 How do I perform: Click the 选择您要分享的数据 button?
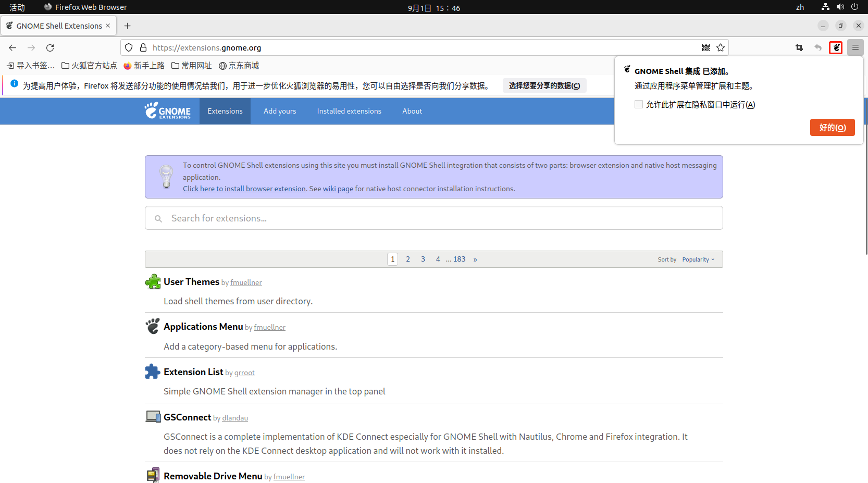[544, 85]
